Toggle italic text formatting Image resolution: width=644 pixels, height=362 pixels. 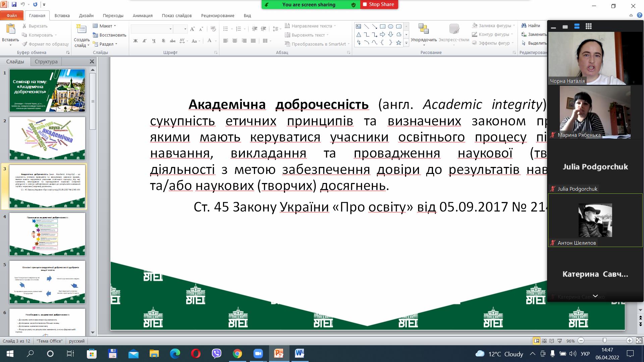tap(145, 41)
